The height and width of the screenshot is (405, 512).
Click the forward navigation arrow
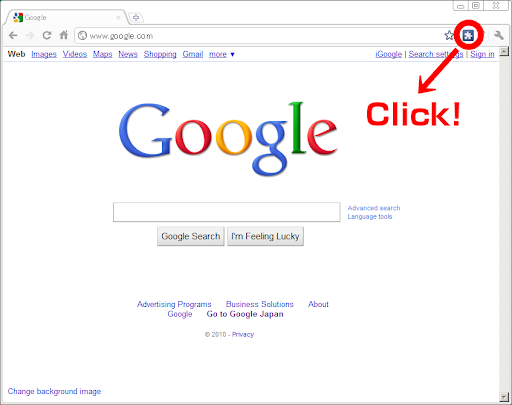[30, 35]
